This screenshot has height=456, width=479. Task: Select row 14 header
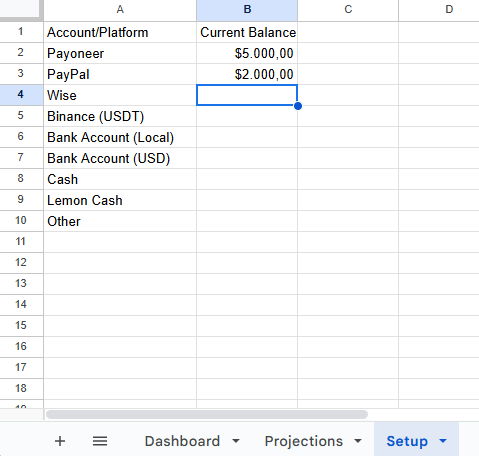21,305
